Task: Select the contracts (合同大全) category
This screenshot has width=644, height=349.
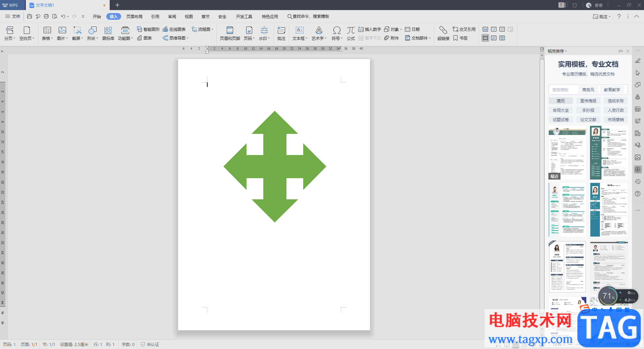Action: coord(561,110)
